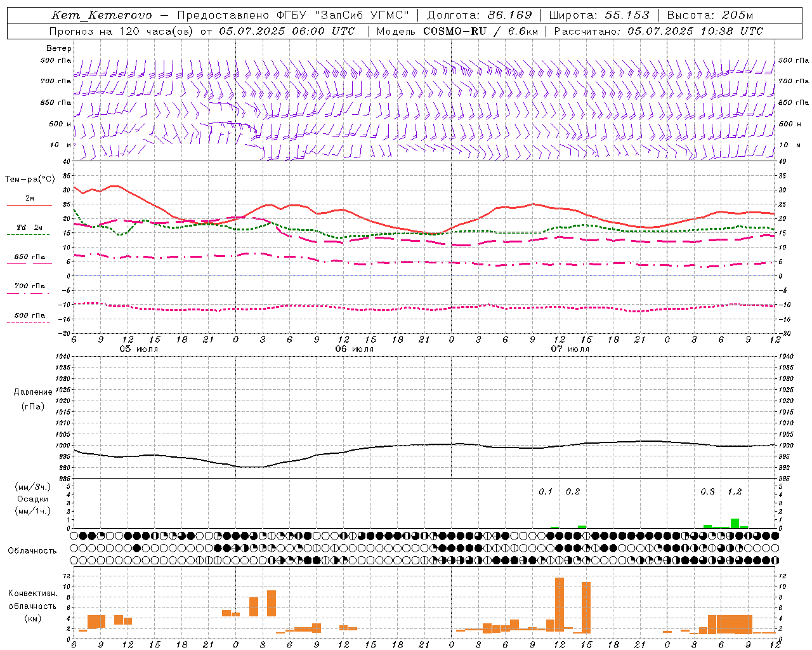Image resolution: width=812 pixels, height=650 pixels.
Task: Click the 07 июля date label
Action: pos(570,349)
